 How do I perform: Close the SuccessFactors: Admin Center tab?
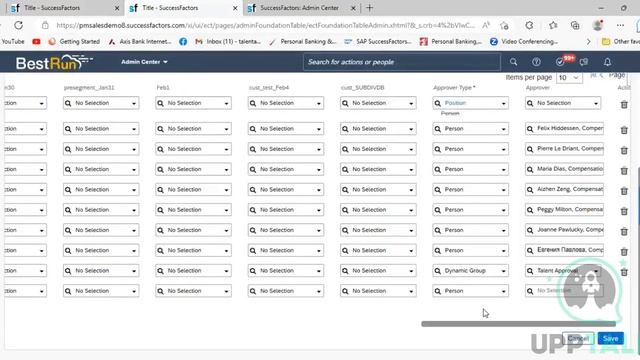click(x=353, y=8)
